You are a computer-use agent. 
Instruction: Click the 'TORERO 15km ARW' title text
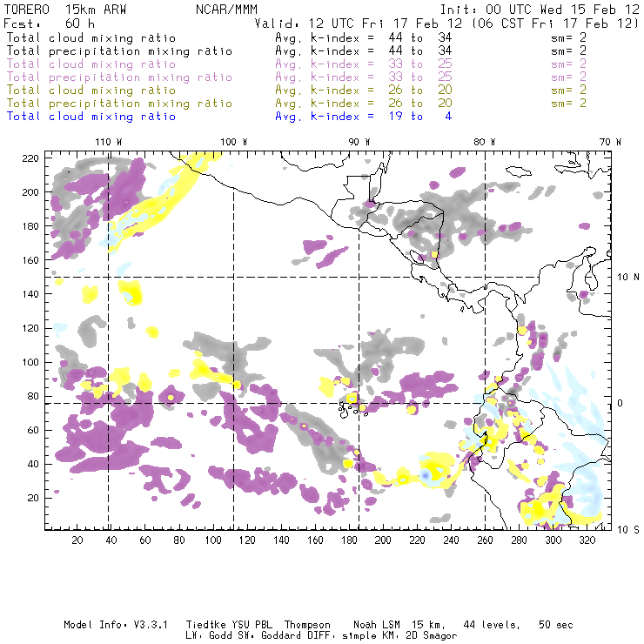click(65, 10)
